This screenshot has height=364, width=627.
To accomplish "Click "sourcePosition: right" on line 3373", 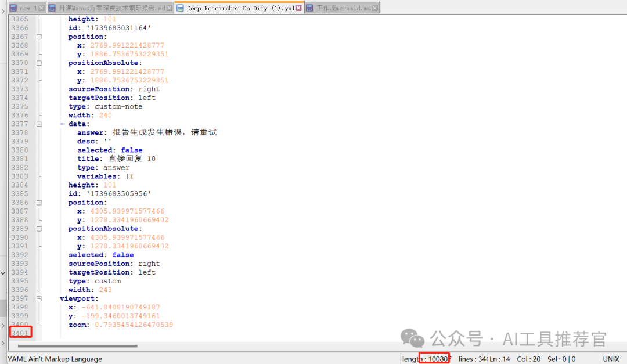I will click(x=114, y=89).
